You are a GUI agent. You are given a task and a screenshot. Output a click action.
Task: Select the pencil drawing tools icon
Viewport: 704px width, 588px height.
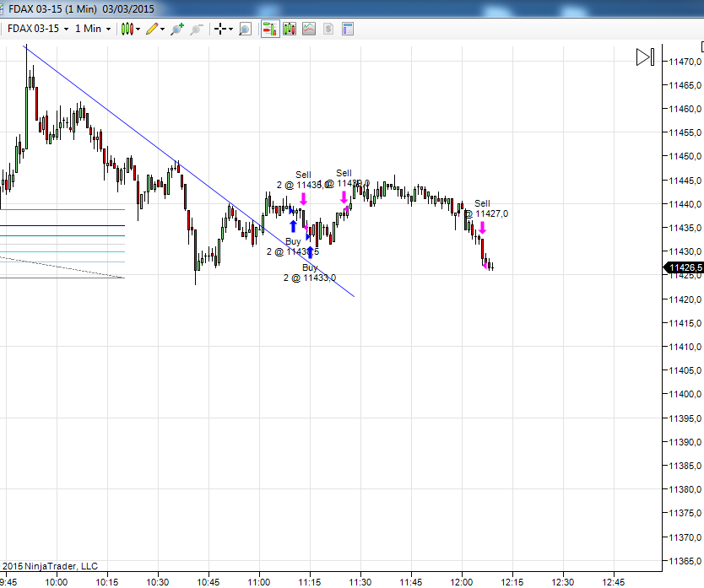pyautogui.click(x=152, y=30)
